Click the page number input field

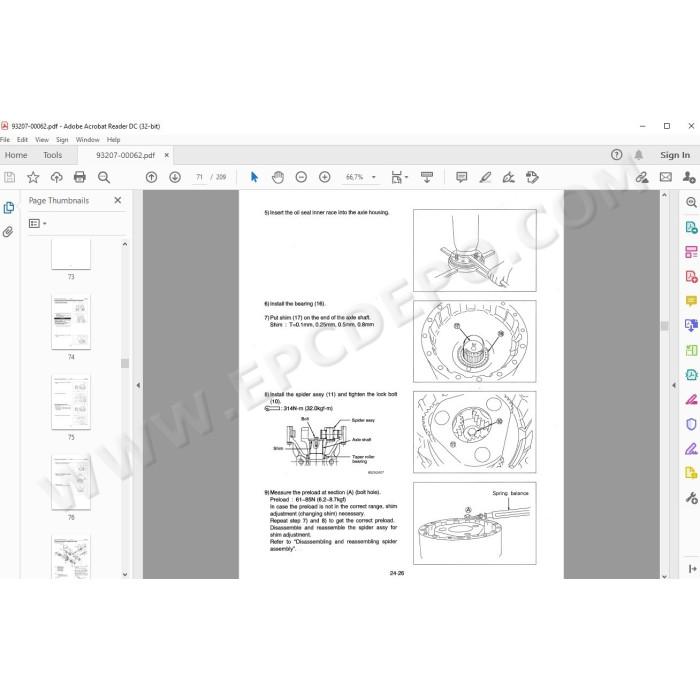(x=199, y=177)
